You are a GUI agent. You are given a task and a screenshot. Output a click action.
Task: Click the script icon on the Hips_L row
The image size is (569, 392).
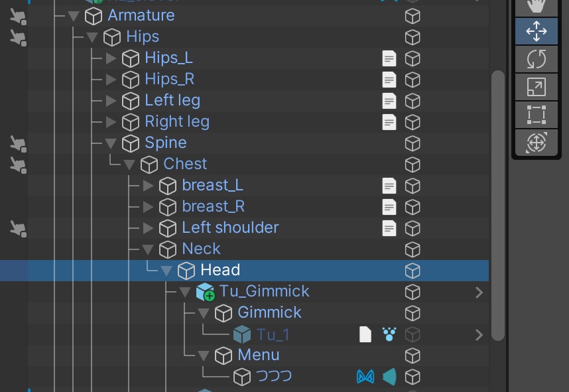389,58
